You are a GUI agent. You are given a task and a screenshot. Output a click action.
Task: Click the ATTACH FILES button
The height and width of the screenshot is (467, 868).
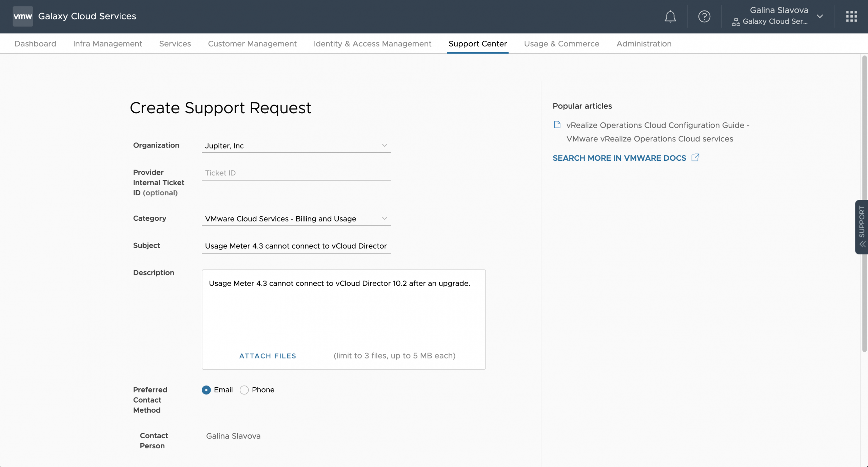tap(268, 356)
